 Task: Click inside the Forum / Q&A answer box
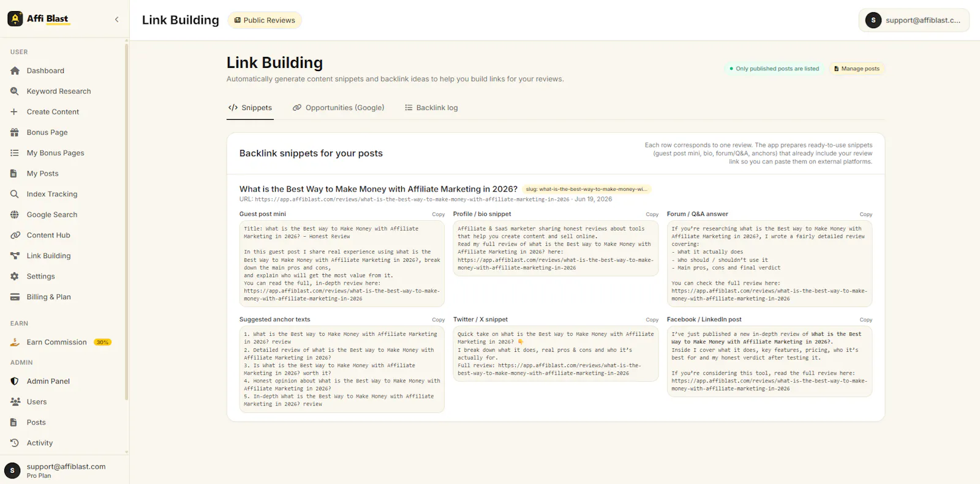(x=769, y=264)
